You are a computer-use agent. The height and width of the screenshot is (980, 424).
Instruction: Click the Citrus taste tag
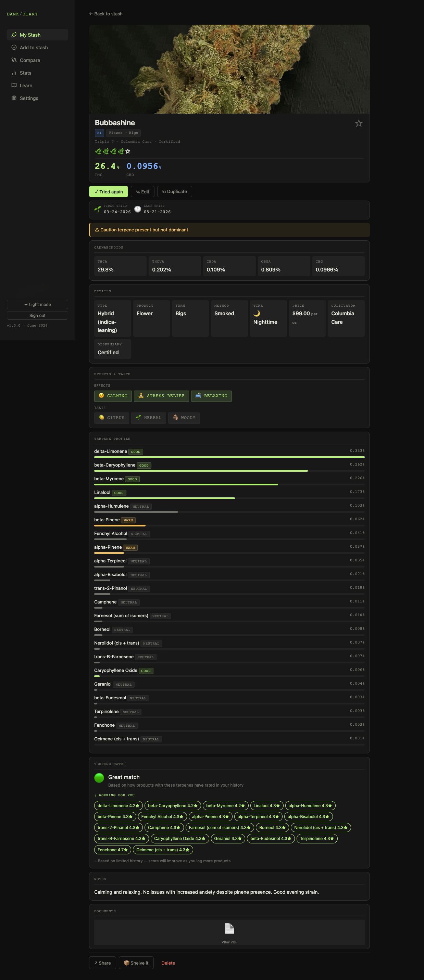pos(112,418)
